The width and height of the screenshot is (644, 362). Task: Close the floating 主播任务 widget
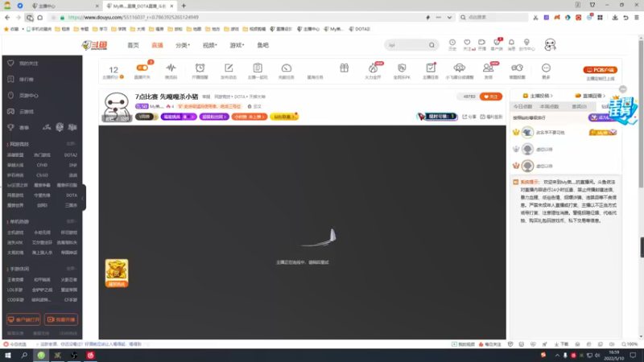[x=622, y=89]
